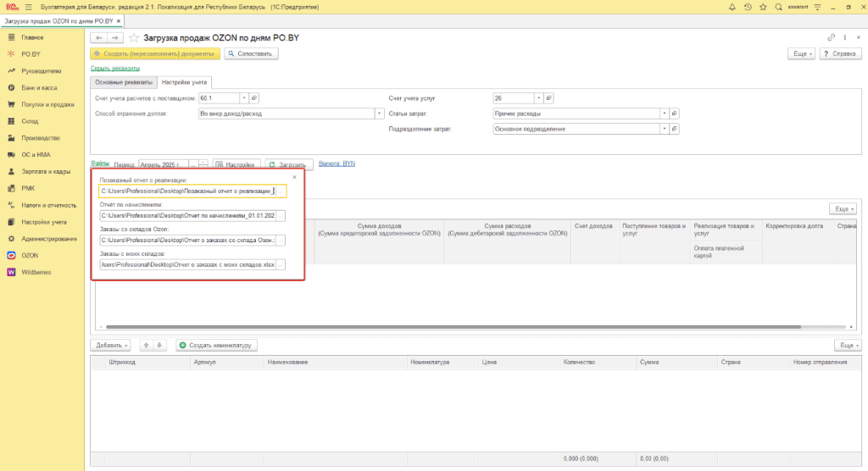868x471 pixels.
Task: Expand the Еще dropdown above the income table
Action: pyautogui.click(x=843, y=208)
